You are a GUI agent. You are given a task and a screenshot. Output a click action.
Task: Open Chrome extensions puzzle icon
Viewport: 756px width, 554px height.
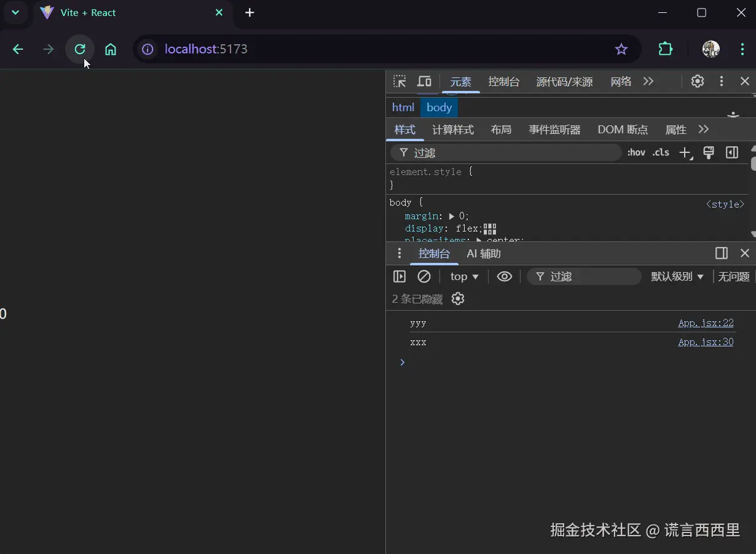point(665,49)
